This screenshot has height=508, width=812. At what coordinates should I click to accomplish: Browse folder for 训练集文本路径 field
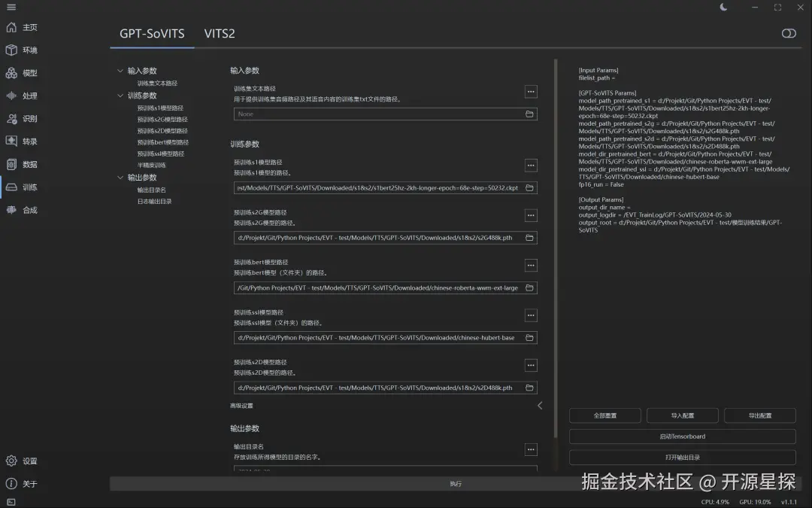pos(529,114)
